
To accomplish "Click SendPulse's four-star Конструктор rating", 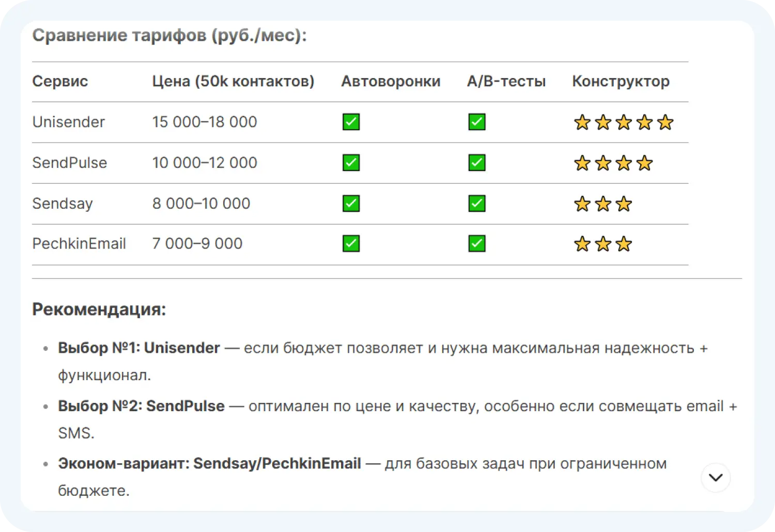I will tap(613, 164).
